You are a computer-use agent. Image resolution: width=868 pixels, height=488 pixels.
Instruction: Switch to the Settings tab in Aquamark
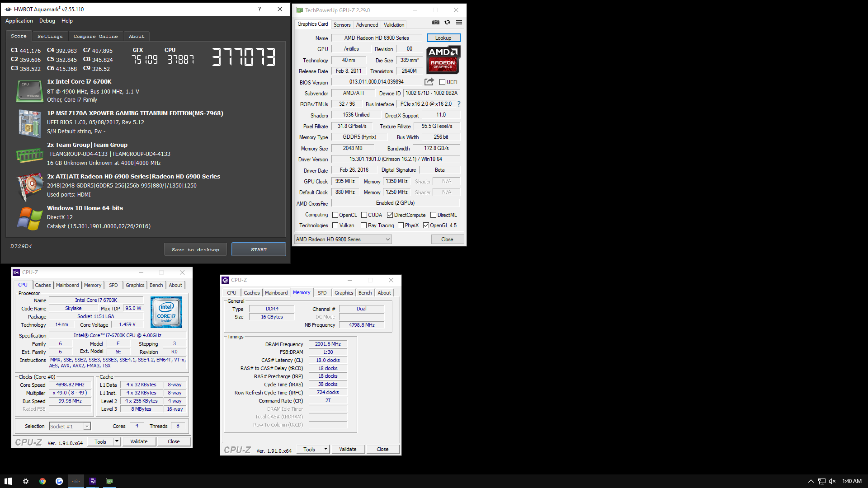[50, 36]
